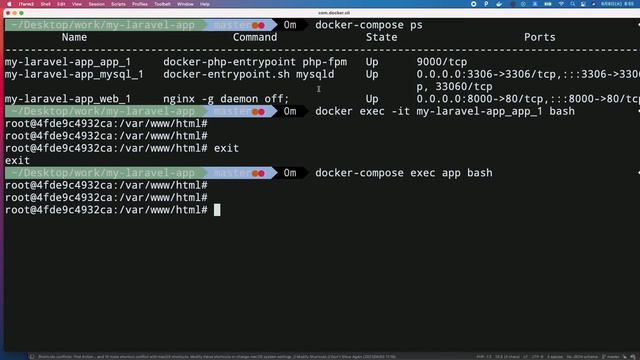Open the View menu

click(x=77, y=4)
